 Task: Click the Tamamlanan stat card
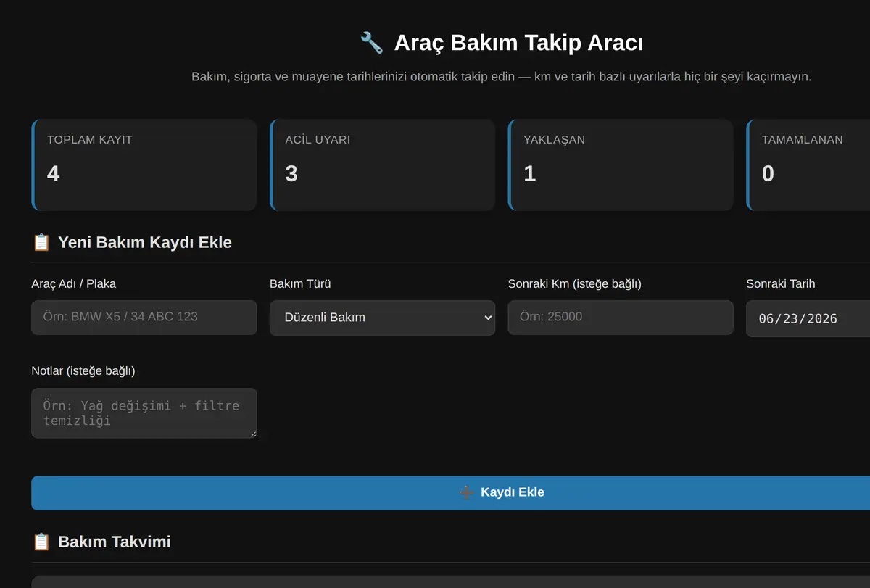tap(808, 165)
